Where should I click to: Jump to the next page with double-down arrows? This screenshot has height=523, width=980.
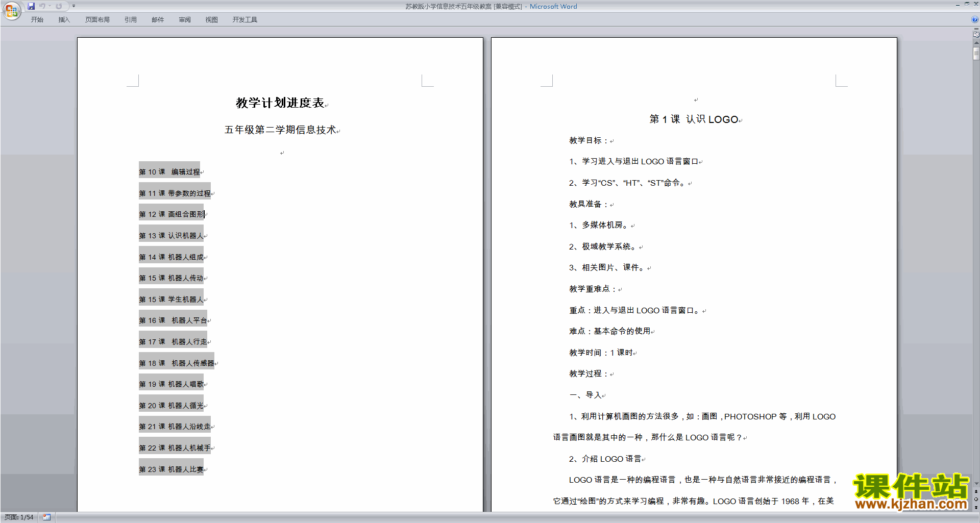click(976, 507)
